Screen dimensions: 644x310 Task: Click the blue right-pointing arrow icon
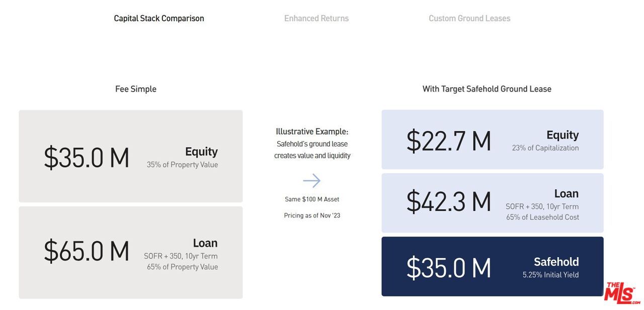pos(312,181)
